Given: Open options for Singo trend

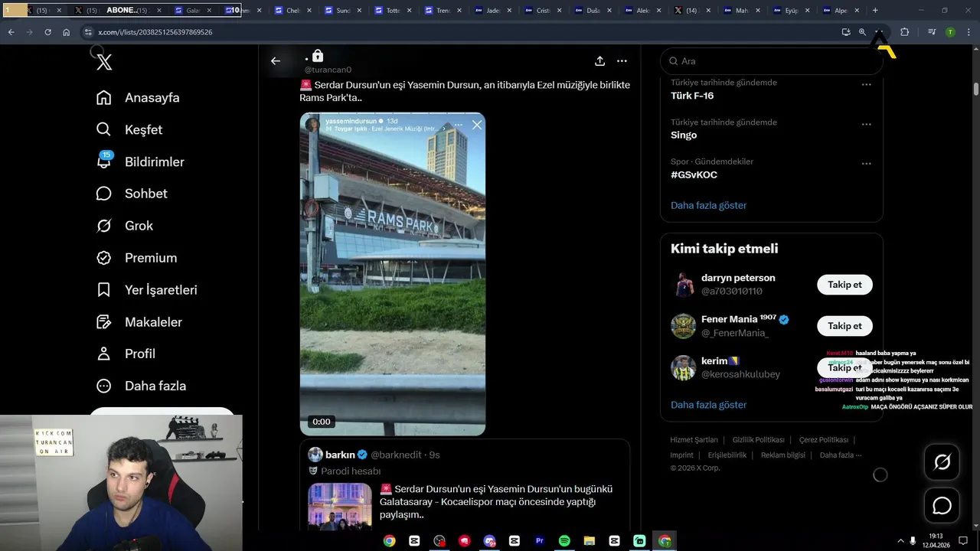Looking at the screenshot, I should 867,124.
